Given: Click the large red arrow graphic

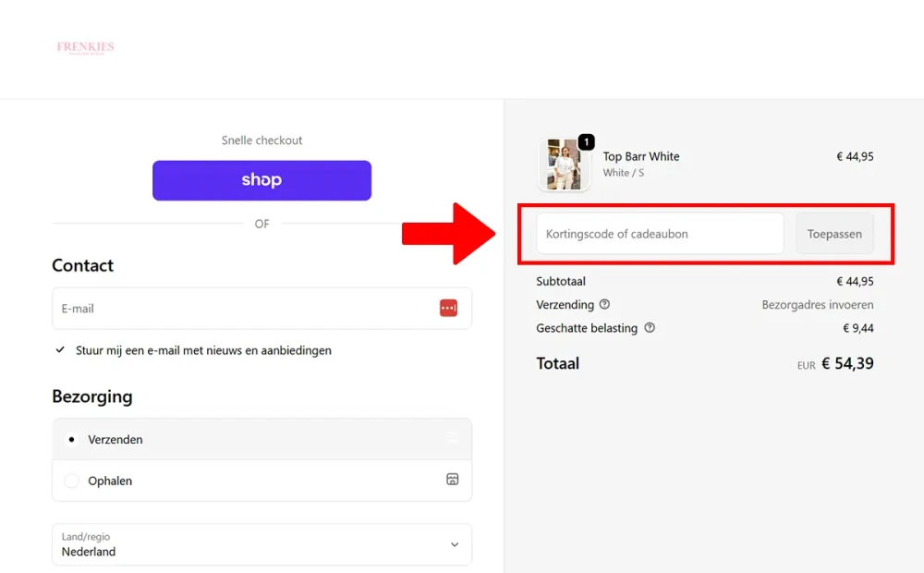Looking at the screenshot, I should click(x=450, y=234).
